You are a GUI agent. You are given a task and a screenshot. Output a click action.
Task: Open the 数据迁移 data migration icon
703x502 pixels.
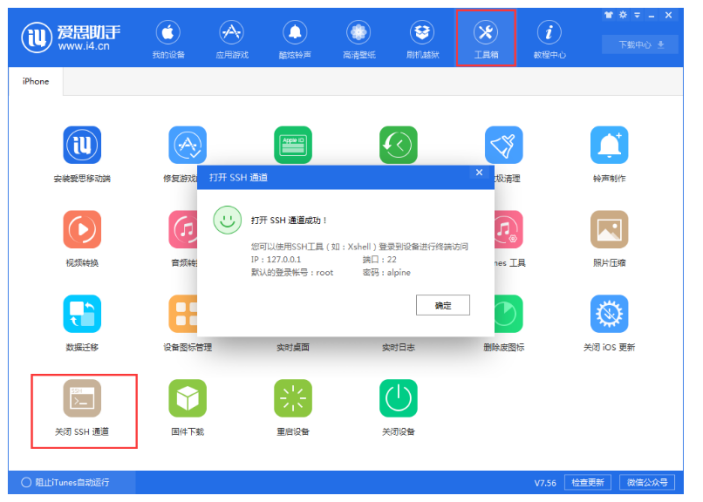click(82, 314)
